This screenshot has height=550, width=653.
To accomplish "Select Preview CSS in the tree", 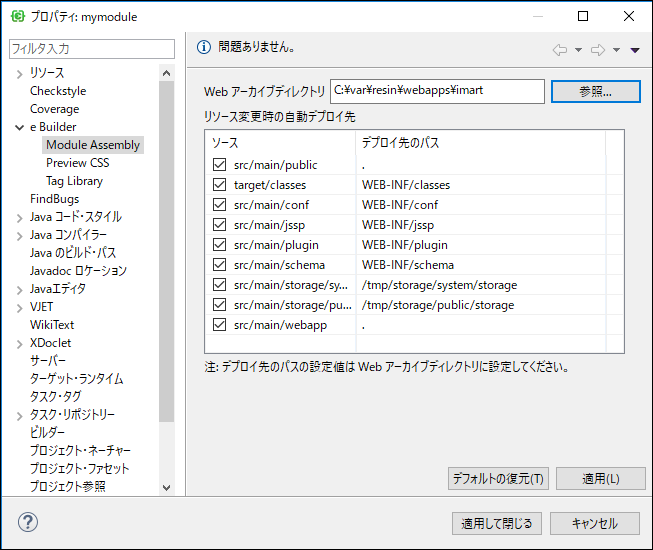I will pos(78,163).
